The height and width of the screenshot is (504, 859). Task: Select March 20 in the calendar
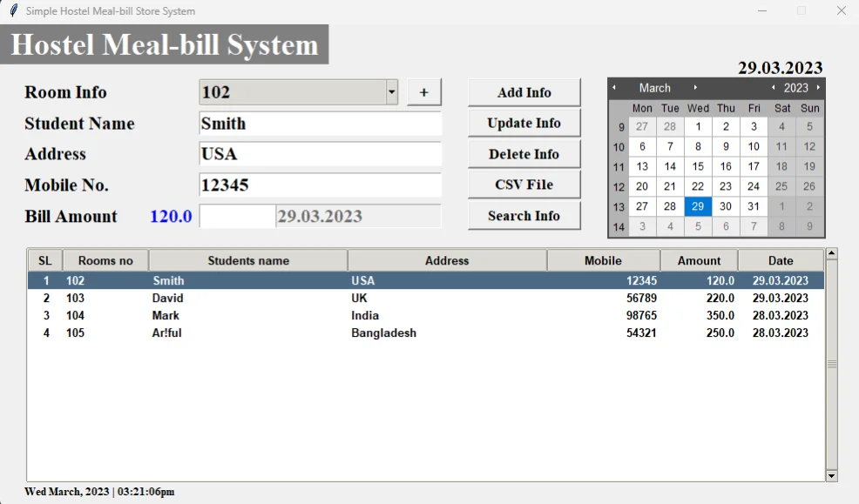pos(642,186)
